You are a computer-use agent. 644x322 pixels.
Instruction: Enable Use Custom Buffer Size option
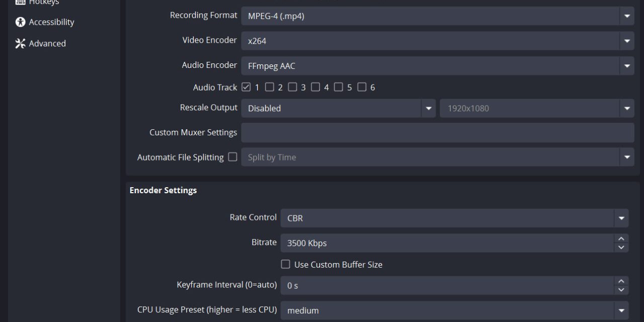point(286,264)
